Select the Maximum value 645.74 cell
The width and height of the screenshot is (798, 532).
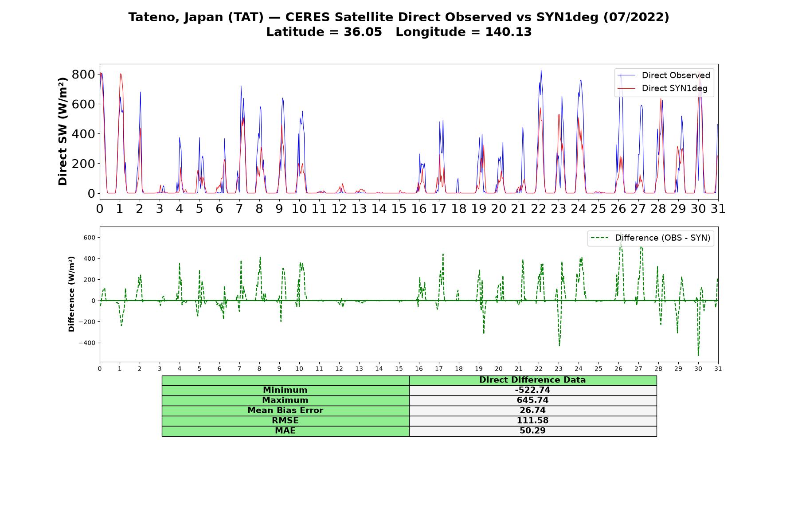(x=533, y=400)
